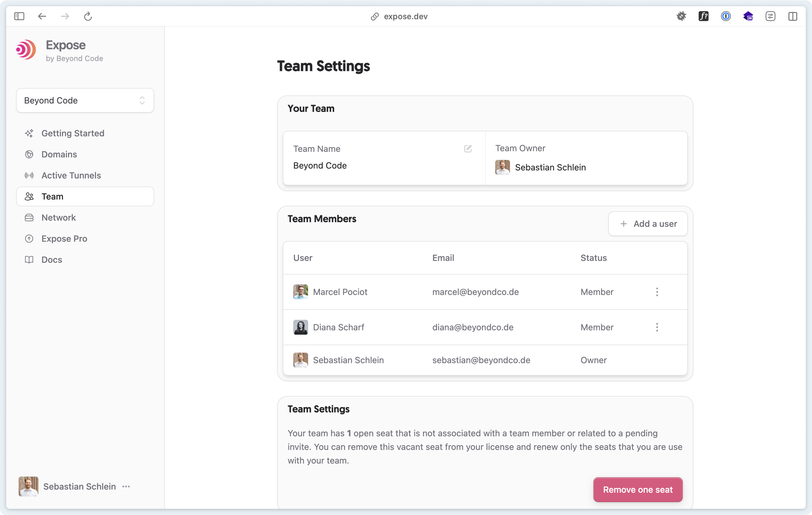
Task: Toggle the browser sidebar icon
Action: (19, 16)
